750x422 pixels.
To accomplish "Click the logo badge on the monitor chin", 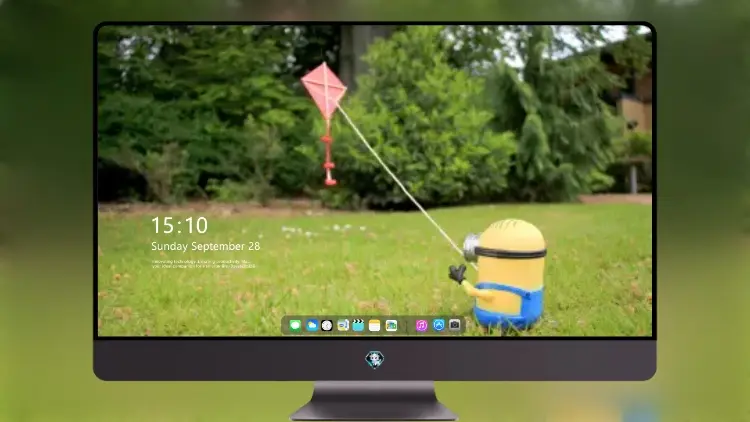I will tap(375, 359).
